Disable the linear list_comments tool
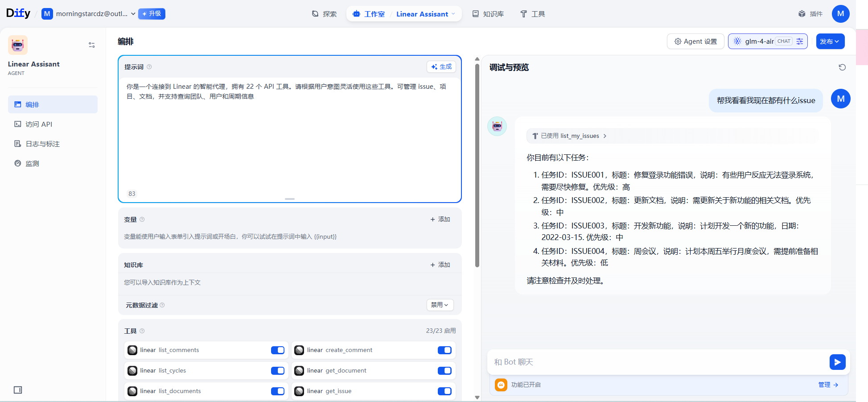868x402 pixels. click(277, 350)
